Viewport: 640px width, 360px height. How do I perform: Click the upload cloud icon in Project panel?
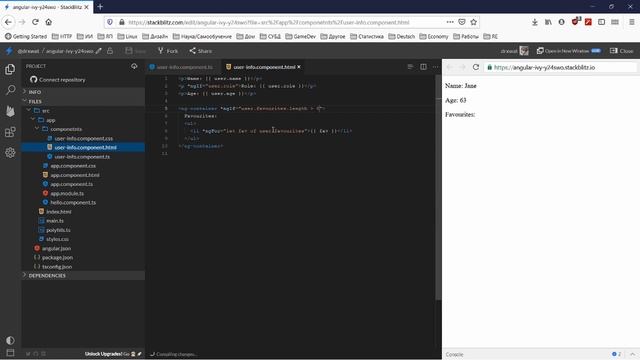[134, 66]
